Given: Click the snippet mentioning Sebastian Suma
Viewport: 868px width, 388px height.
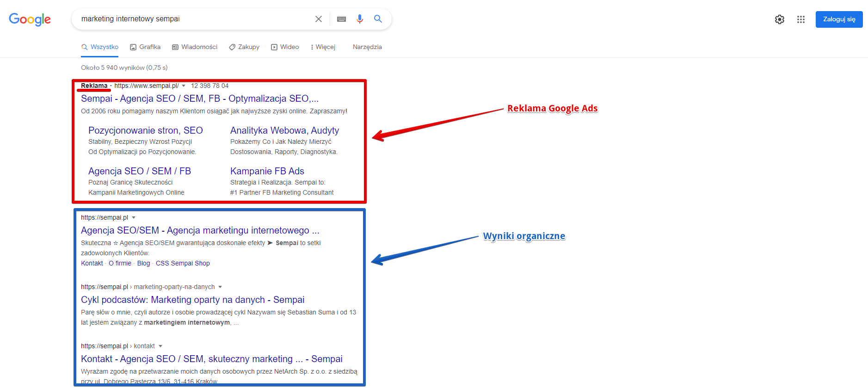Looking at the screenshot, I should 219,317.
